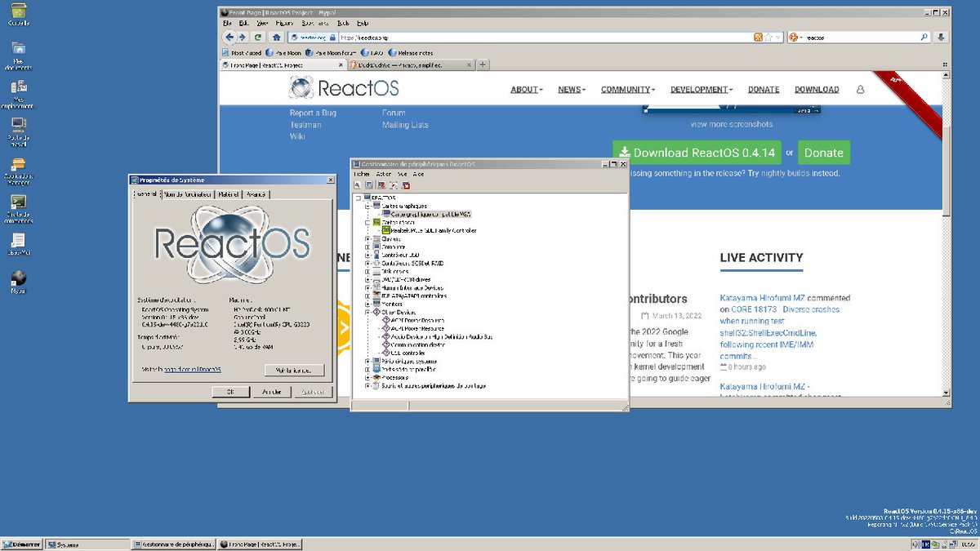Click Voir la licence button
Image resolution: width=980 pixels, height=551 pixels.
click(x=294, y=370)
